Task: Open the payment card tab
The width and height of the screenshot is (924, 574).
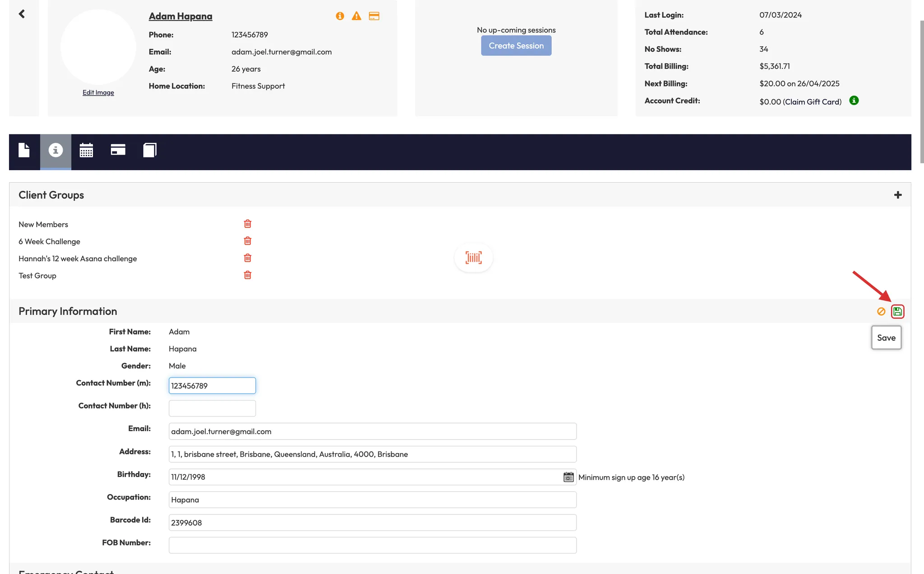Action: click(x=118, y=150)
